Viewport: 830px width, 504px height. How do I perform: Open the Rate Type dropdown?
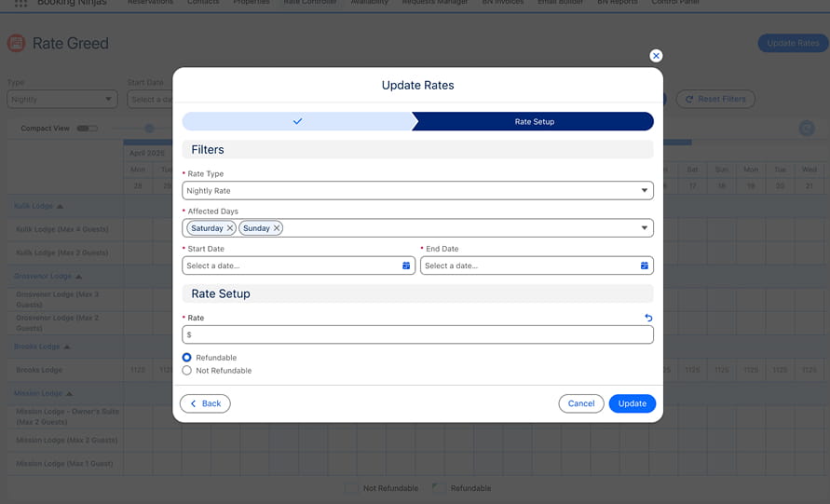[x=417, y=191]
